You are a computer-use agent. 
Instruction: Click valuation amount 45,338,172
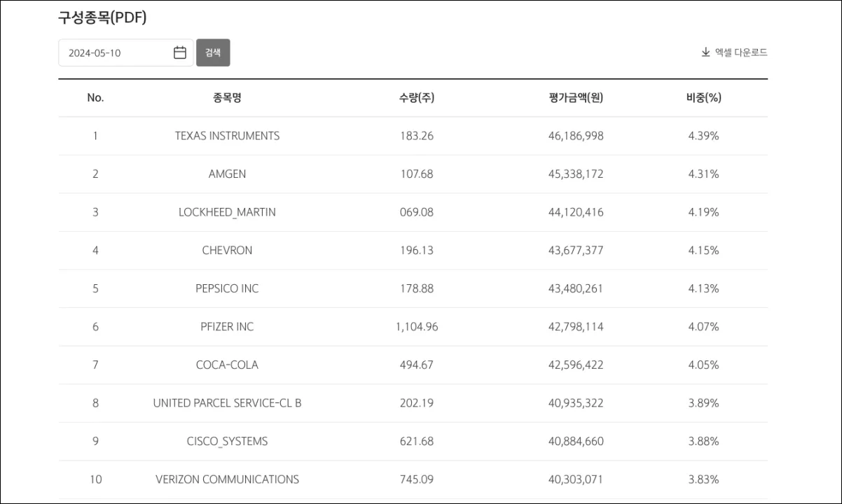click(576, 174)
